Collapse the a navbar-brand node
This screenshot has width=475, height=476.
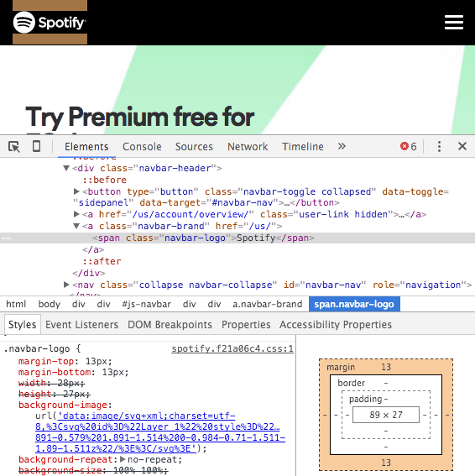pos(76,226)
